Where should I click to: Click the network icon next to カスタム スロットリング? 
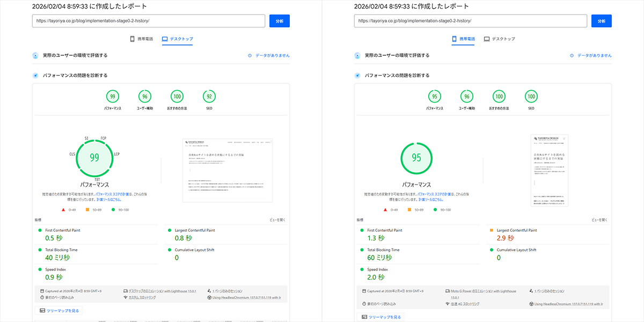pos(125,297)
